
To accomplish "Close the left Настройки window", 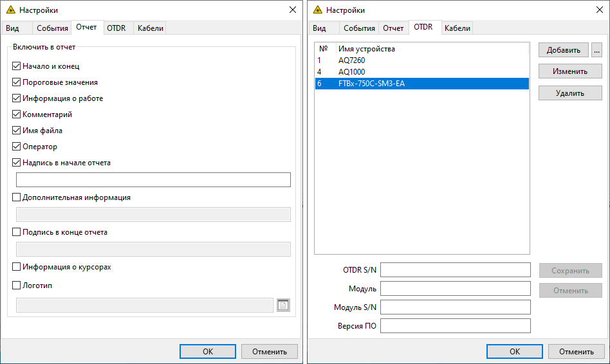I will point(293,10).
